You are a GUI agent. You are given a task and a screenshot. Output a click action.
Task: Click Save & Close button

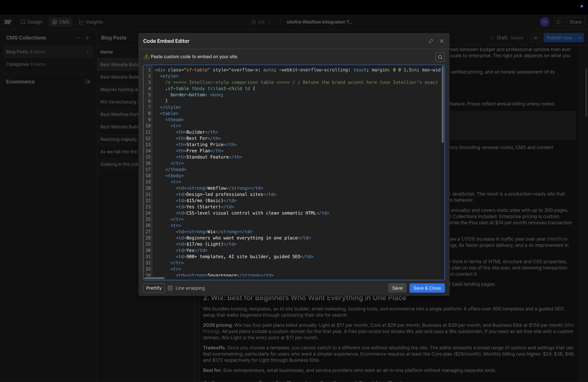click(427, 288)
